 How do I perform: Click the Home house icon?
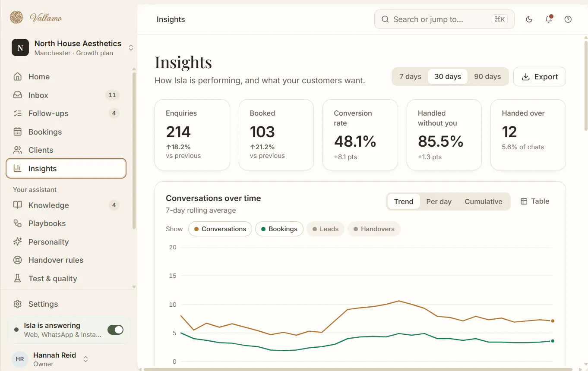[18, 77]
